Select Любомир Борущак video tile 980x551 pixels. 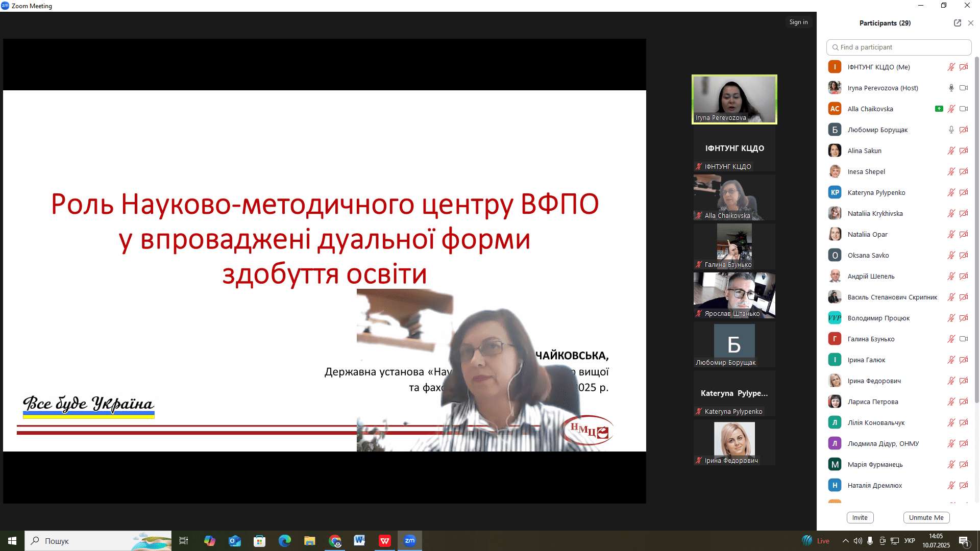734,344
